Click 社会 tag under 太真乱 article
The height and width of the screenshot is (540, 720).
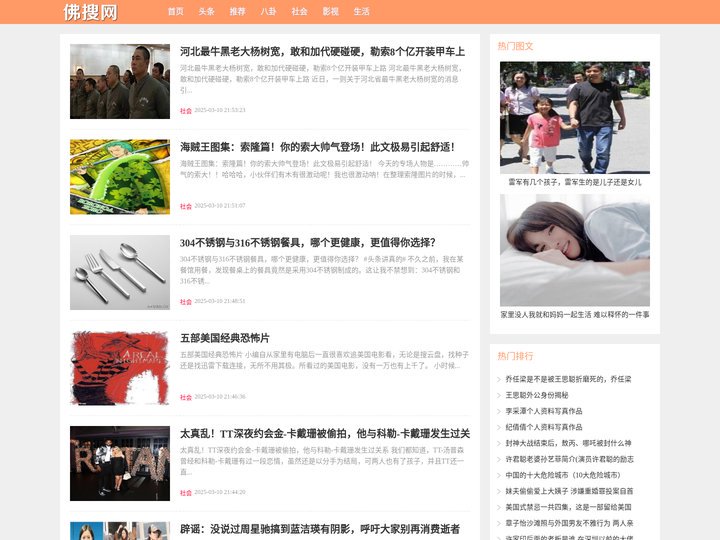pyautogui.click(x=186, y=493)
